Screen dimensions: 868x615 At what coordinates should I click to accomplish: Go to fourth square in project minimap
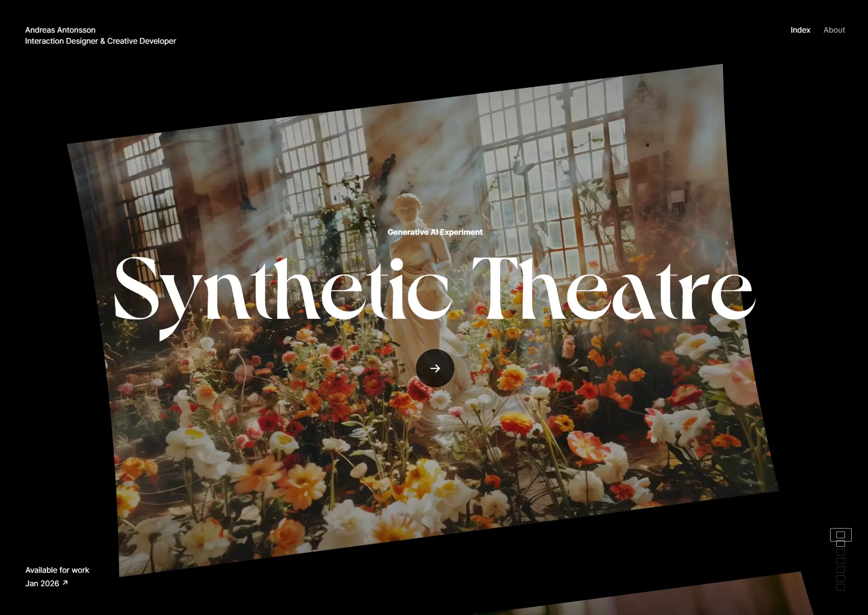click(x=841, y=561)
